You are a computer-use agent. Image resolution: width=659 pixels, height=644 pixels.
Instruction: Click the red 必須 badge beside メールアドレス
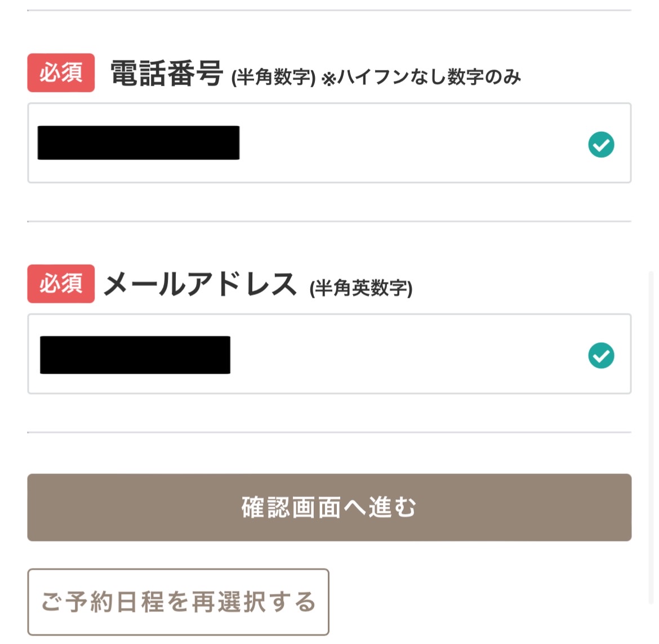tap(61, 284)
